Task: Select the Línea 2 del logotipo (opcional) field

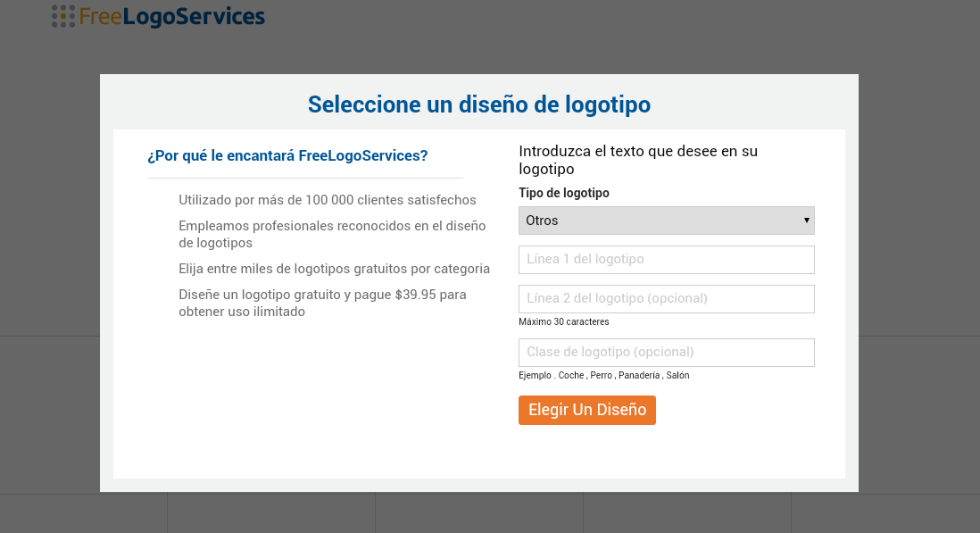Action: click(666, 299)
